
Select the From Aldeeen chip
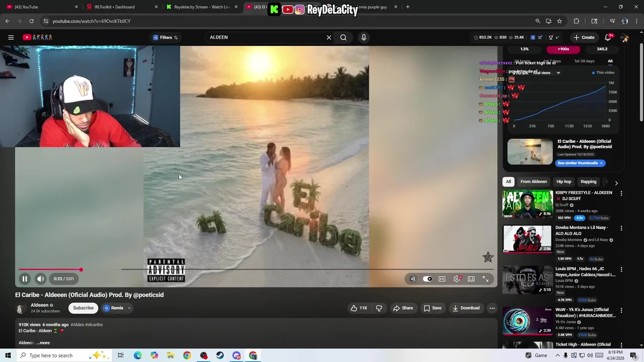click(533, 182)
